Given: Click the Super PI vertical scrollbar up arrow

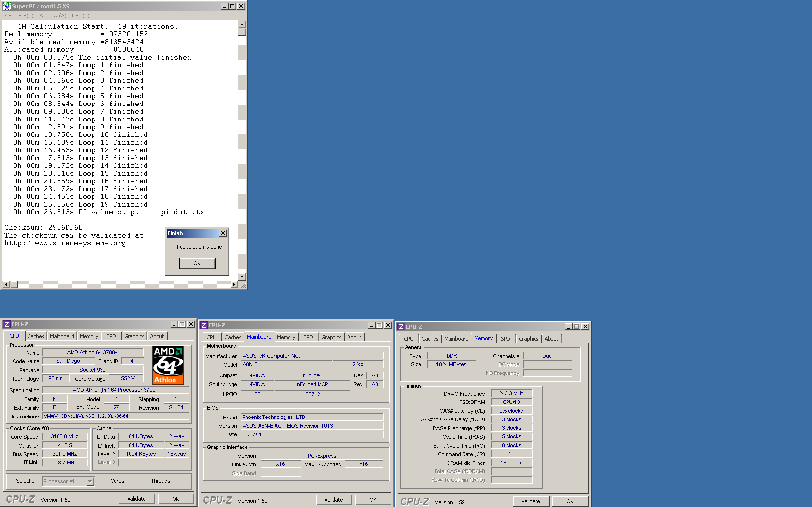Looking at the screenshot, I should tap(242, 24).
